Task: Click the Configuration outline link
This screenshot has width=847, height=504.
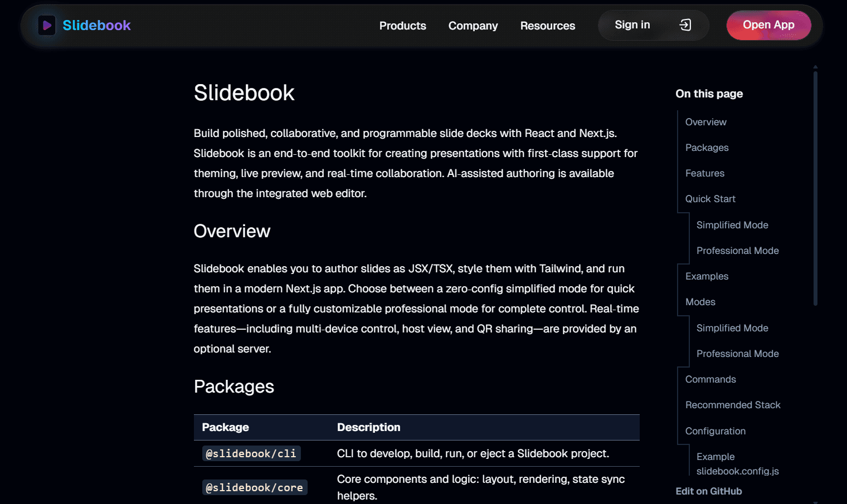Action: (x=715, y=431)
